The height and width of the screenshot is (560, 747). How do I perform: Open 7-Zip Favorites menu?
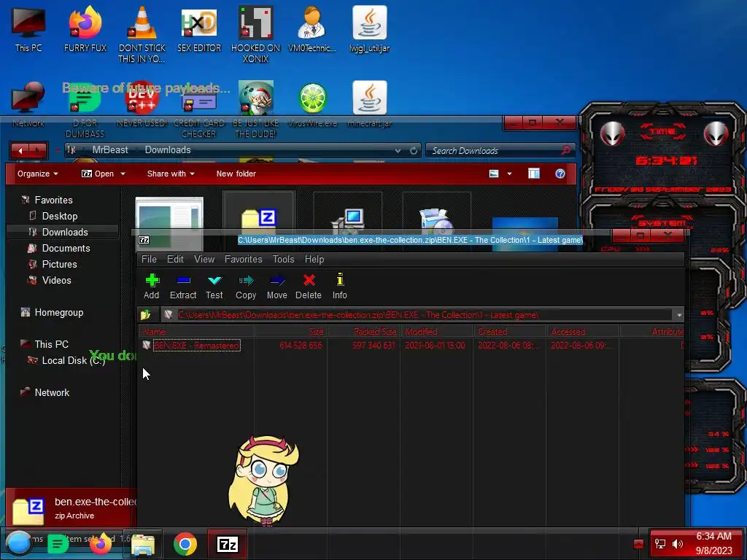243,259
